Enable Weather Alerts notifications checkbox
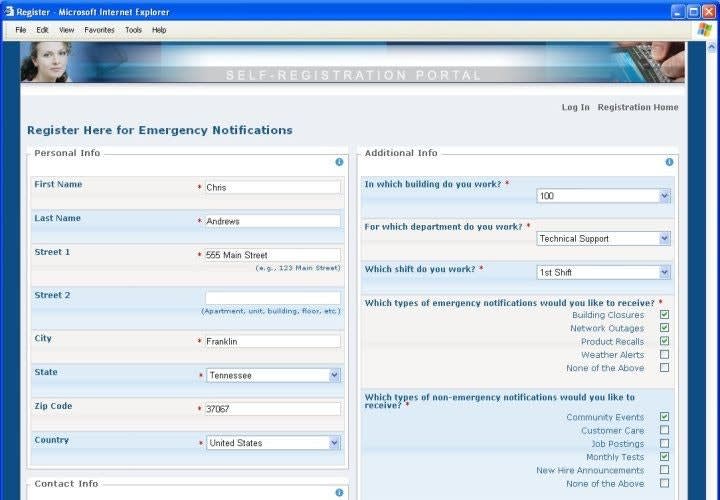720x500 pixels. 664,355
